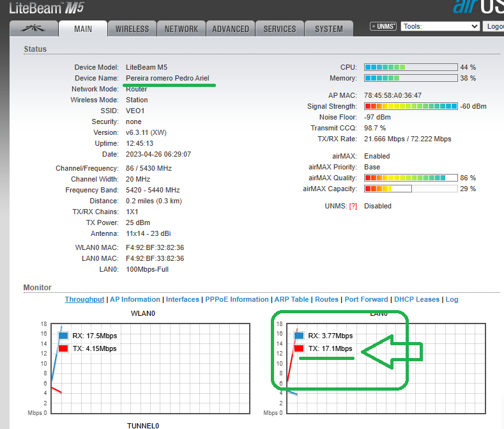Open the SYSTEM tab

(x=329, y=29)
